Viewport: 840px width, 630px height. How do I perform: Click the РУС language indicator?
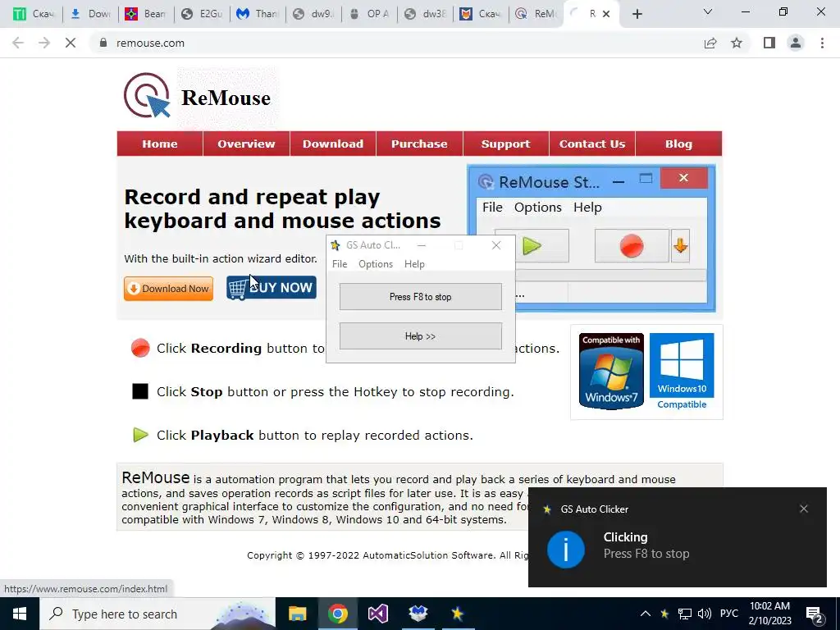click(x=728, y=614)
